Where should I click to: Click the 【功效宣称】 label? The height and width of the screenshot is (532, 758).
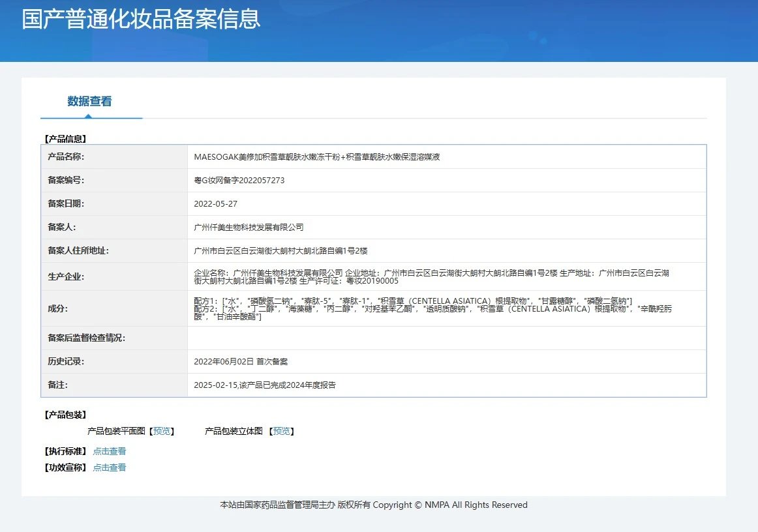coord(65,467)
